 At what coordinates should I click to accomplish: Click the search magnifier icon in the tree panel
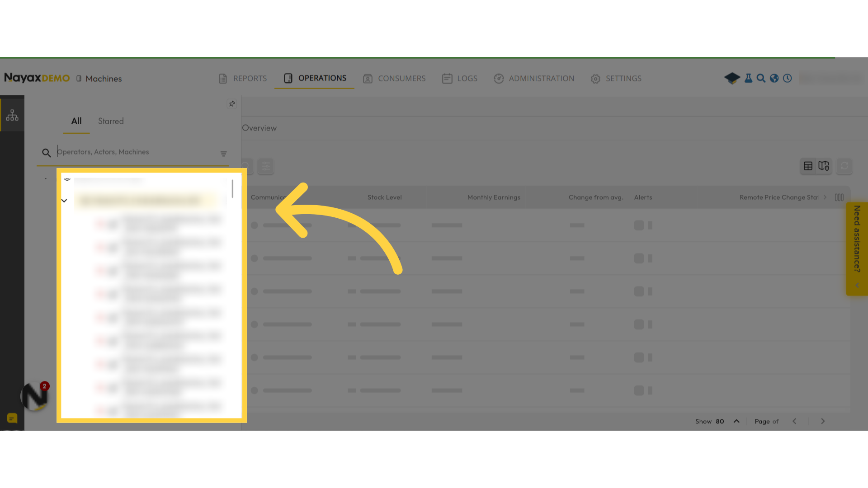coord(46,153)
